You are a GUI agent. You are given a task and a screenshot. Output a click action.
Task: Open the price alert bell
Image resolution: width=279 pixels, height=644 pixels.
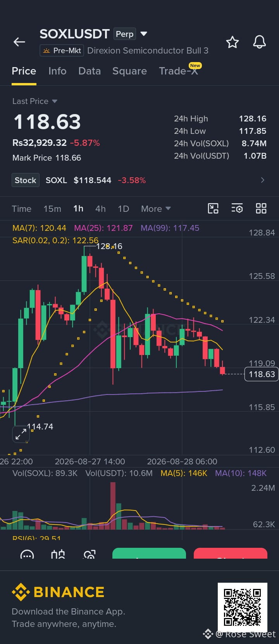coord(260,42)
